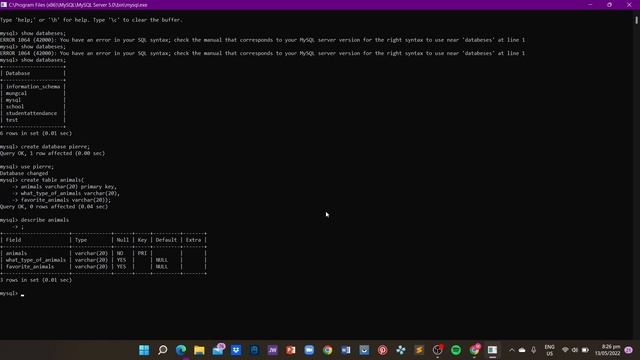
Task: Click the battery status tray icon
Action: pos(585,350)
